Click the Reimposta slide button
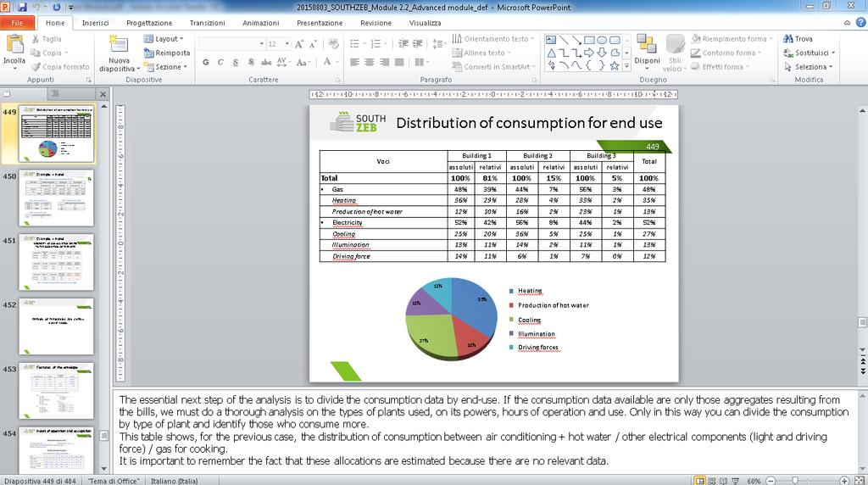 [x=167, y=53]
